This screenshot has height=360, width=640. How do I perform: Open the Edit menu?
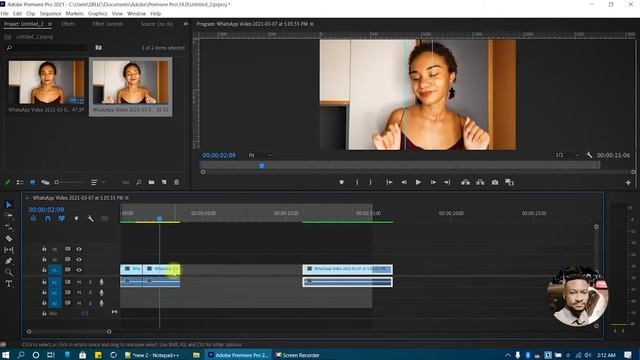17,13
